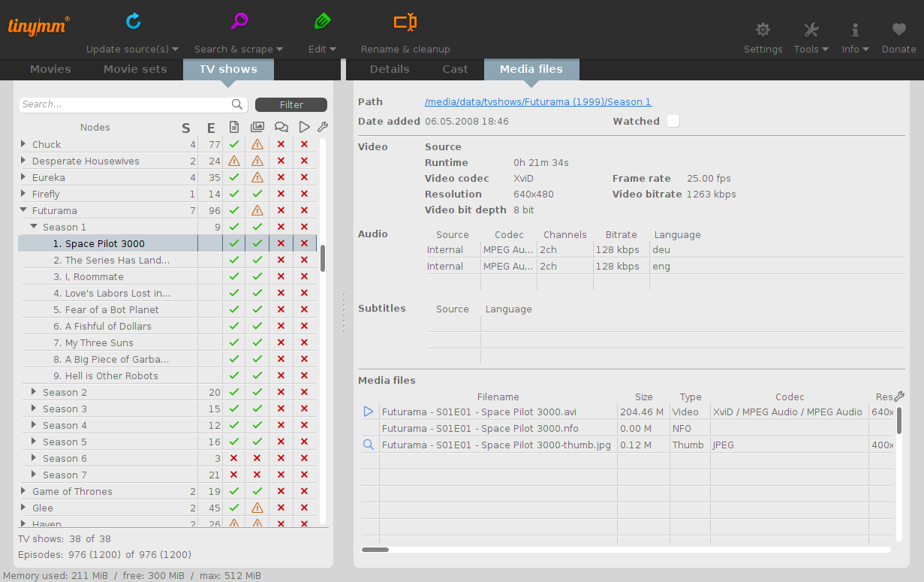
Task: Toggle the Watched checkbox
Action: click(673, 121)
